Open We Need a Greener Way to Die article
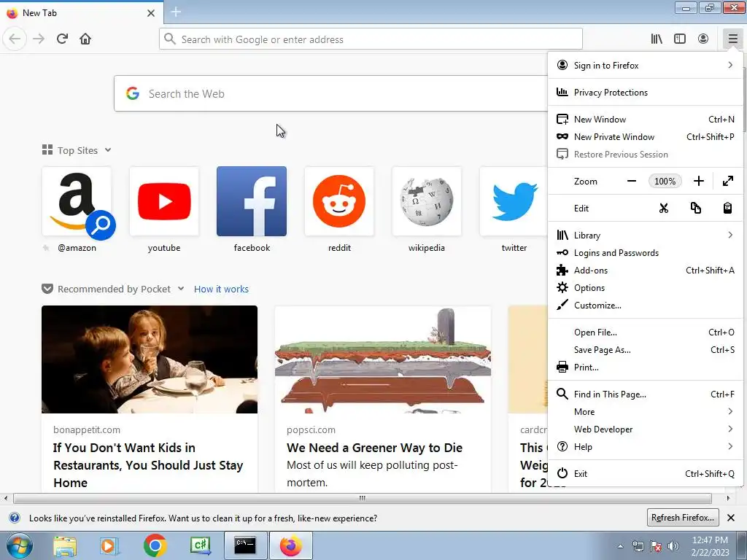Viewport: 747px width, 560px height. (x=383, y=399)
